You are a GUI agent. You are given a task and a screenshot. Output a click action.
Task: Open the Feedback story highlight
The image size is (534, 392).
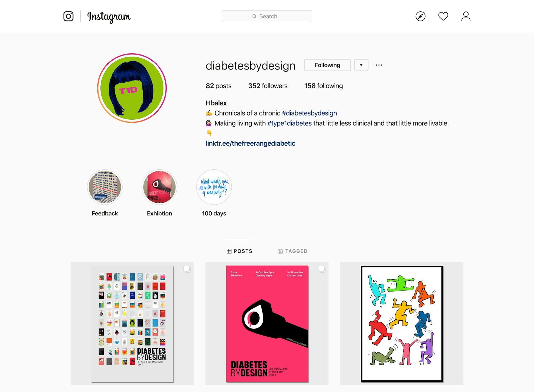105,187
